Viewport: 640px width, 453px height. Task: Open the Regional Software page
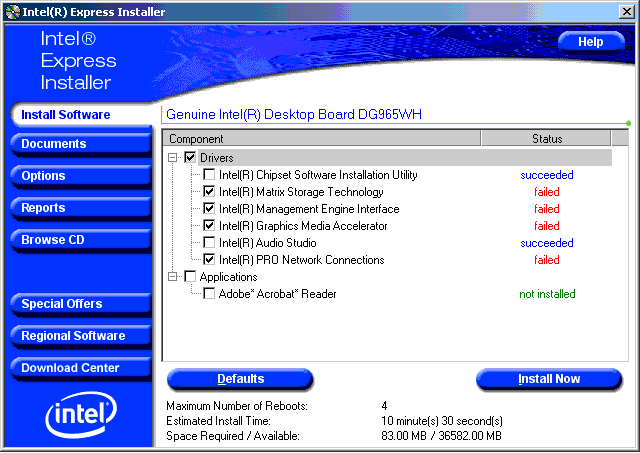pos(81,336)
